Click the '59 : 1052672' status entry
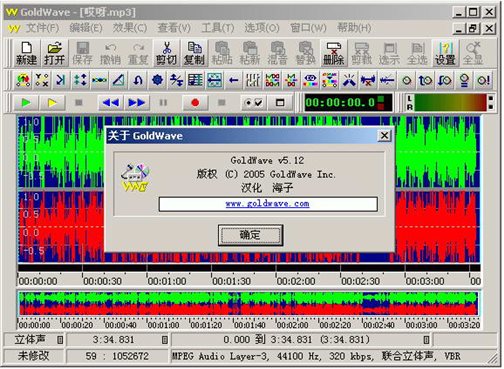 click(117, 356)
